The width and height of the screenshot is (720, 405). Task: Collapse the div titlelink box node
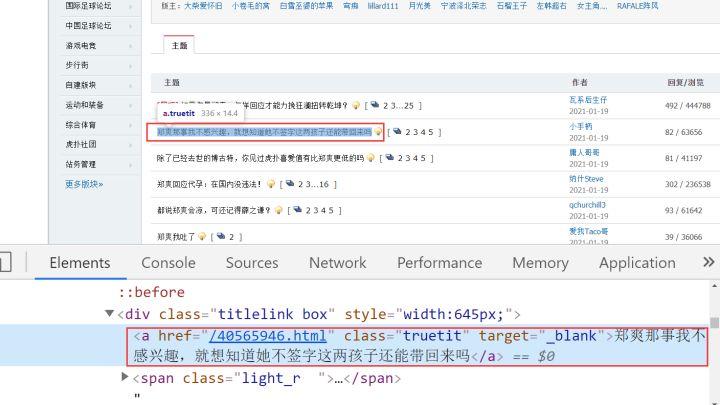pos(109,314)
